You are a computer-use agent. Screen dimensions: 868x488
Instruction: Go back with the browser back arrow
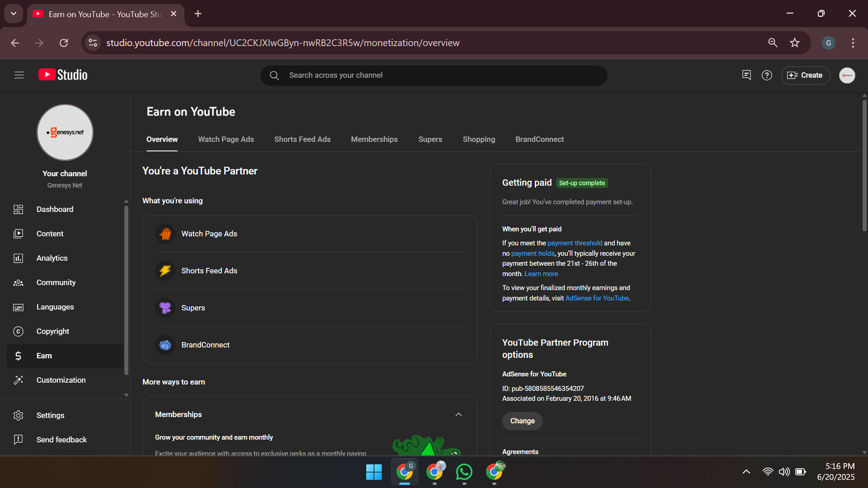point(15,43)
